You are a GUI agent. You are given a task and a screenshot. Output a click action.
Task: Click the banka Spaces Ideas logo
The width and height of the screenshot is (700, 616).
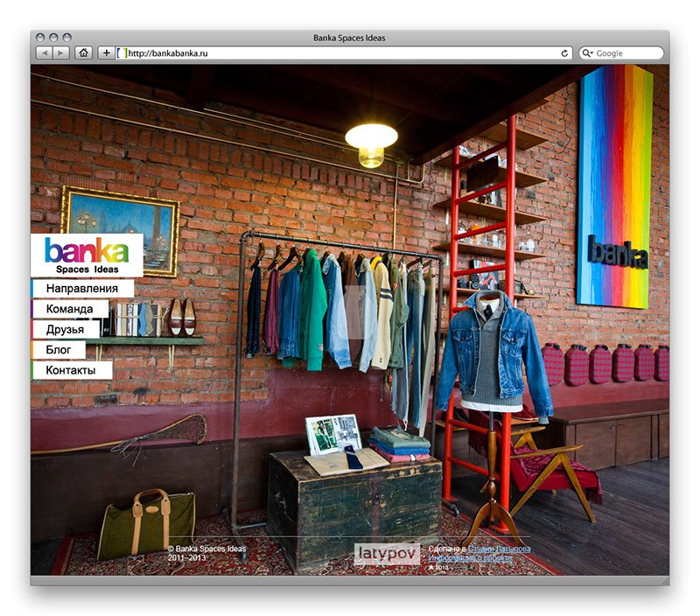[x=87, y=255]
